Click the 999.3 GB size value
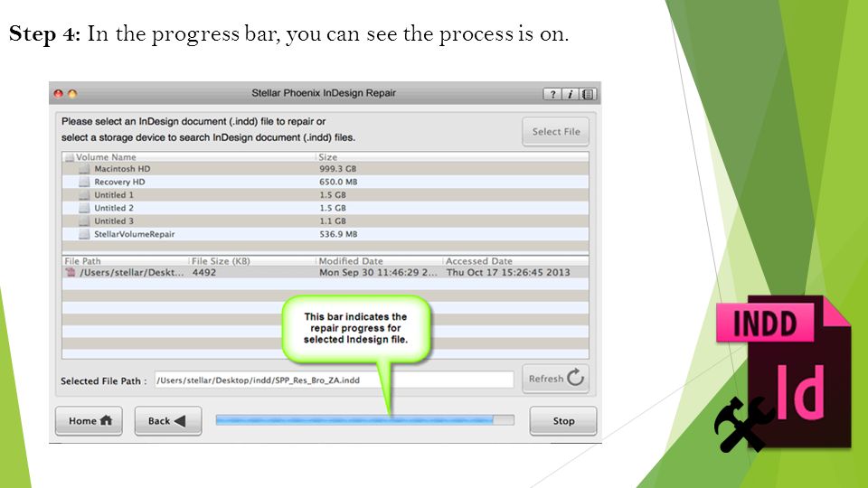This screenshot has height=488, width=868. coord(337,169)
